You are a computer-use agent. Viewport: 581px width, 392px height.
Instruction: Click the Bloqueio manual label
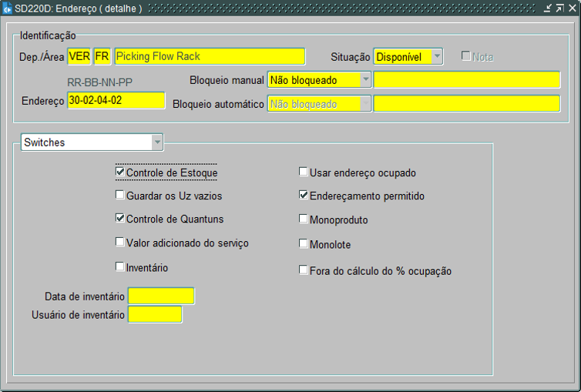pyautogui.click(x=227, y=80)
